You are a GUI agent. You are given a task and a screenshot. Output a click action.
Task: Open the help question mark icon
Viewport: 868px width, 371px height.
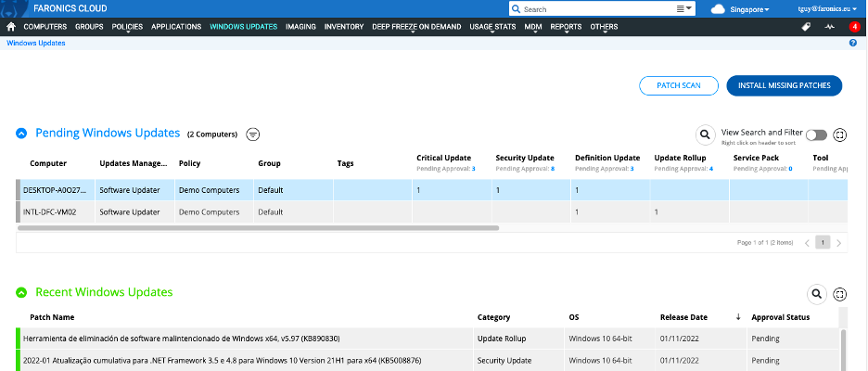click(x=852, y=44)
